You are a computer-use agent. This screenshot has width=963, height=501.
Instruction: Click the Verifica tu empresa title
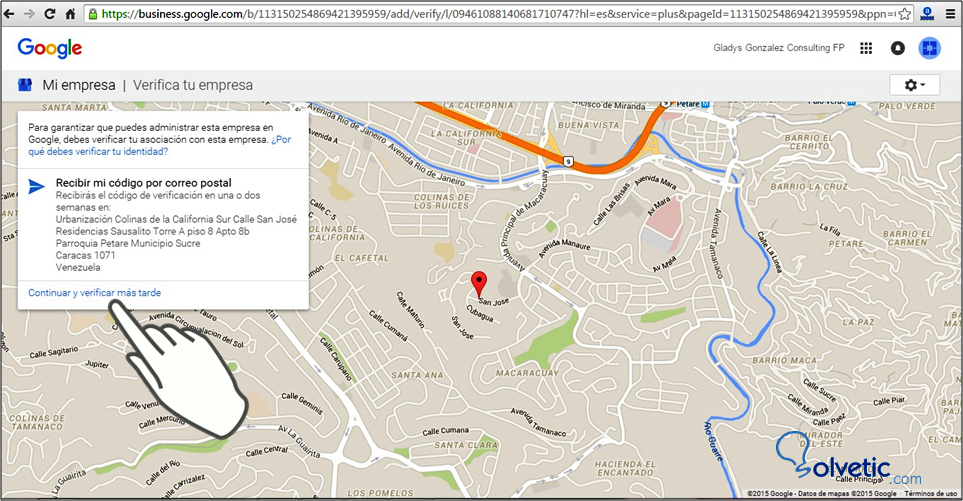193,85
